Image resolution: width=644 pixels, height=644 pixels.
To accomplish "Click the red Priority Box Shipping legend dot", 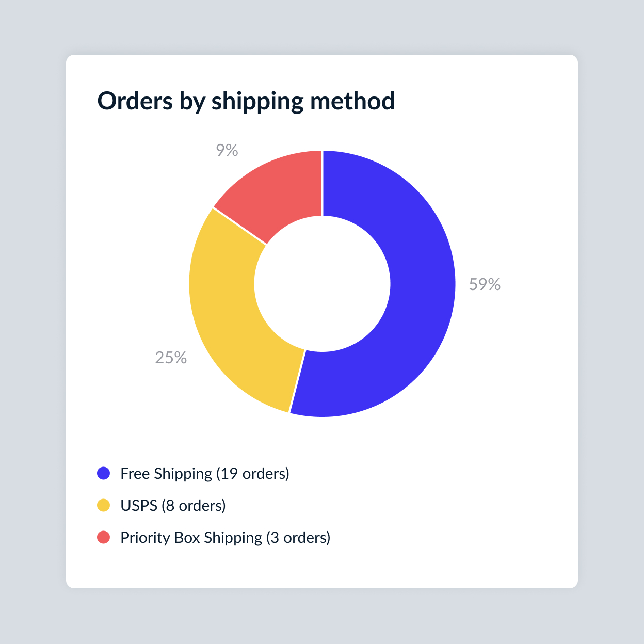I will pyautogui.click(x=104, y=537).
